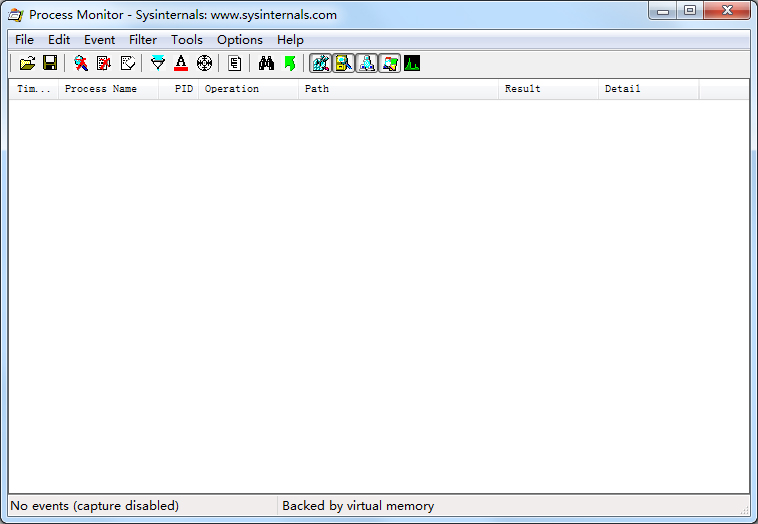Click the Process Name column header
758x524 pixels.
tap(109, 89)
